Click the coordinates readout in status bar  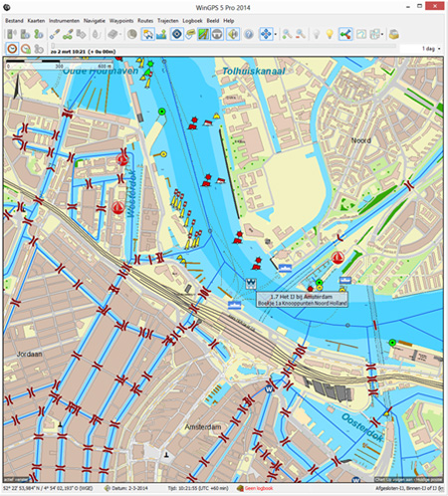click(49, 488)
